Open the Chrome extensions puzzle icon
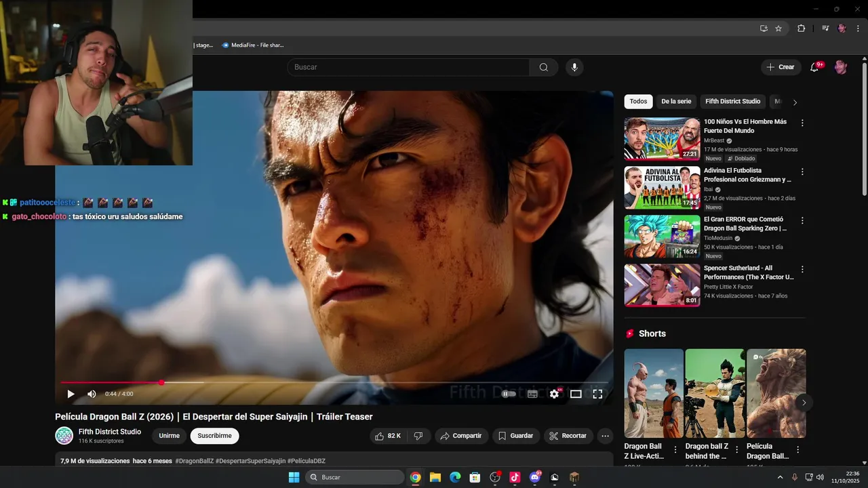The width and height of the screenshot is (868, 488). pos(802,28)
